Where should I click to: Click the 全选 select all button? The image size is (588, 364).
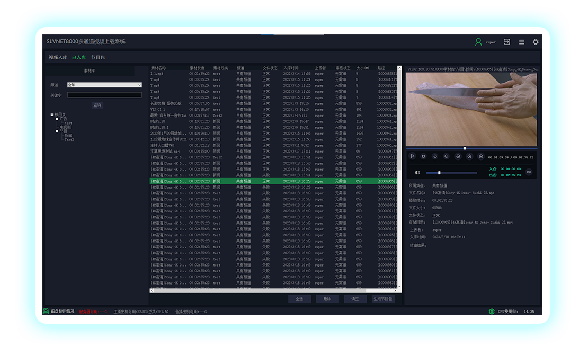(299, 299)
